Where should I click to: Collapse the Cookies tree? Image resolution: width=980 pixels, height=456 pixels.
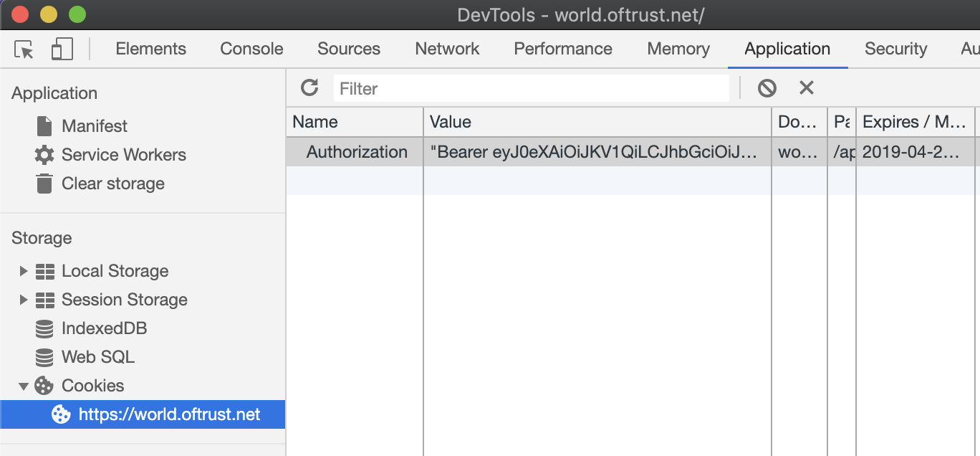tap(24, 386)
